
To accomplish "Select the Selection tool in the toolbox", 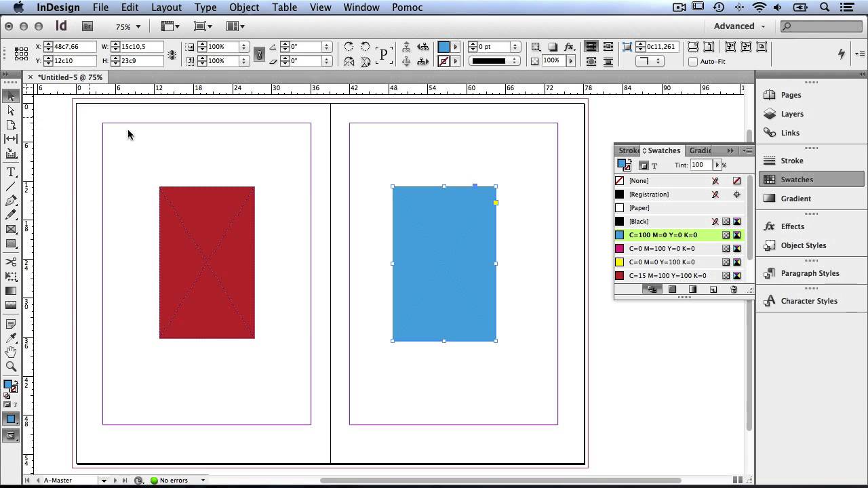I will click(11, 97).
